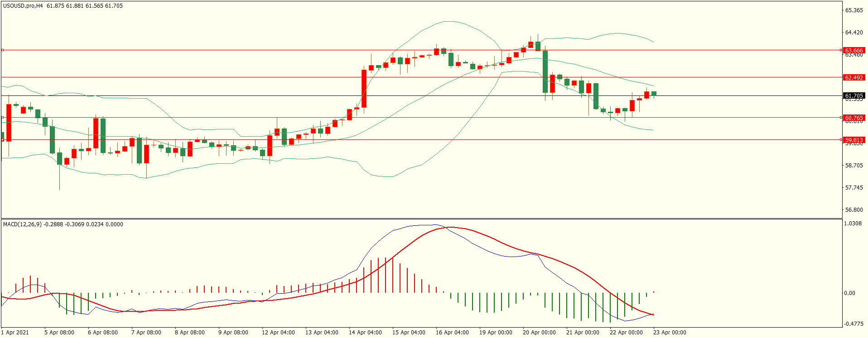Click the 8 Apr 08:00 time label
The image size is (868, 338).
point(190,333)
